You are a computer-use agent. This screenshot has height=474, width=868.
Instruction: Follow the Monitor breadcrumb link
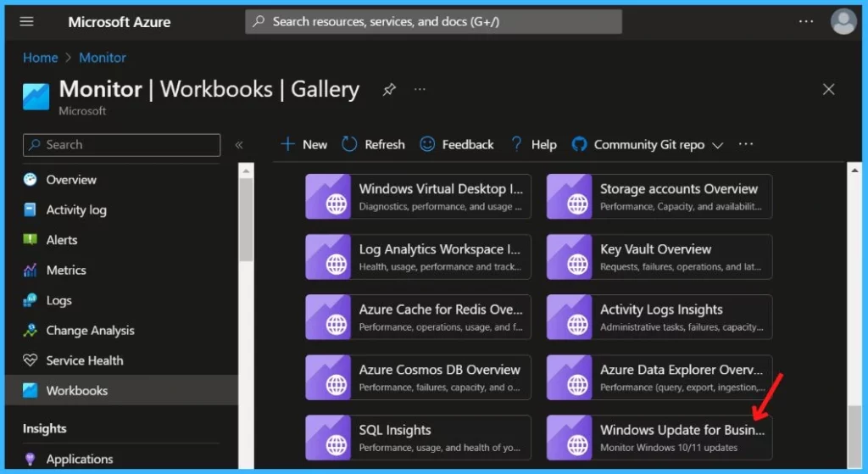pyautogui.click(x=103, y=58)
